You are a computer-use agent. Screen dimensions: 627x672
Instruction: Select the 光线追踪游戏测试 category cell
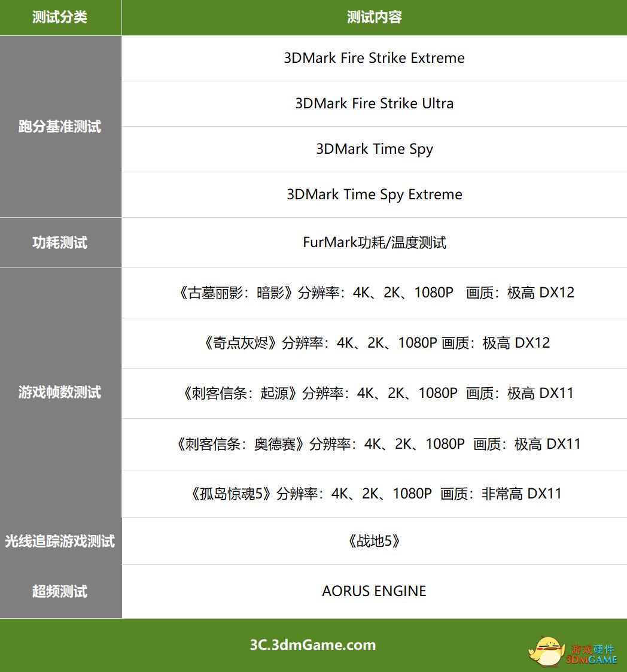pos(60,541)
